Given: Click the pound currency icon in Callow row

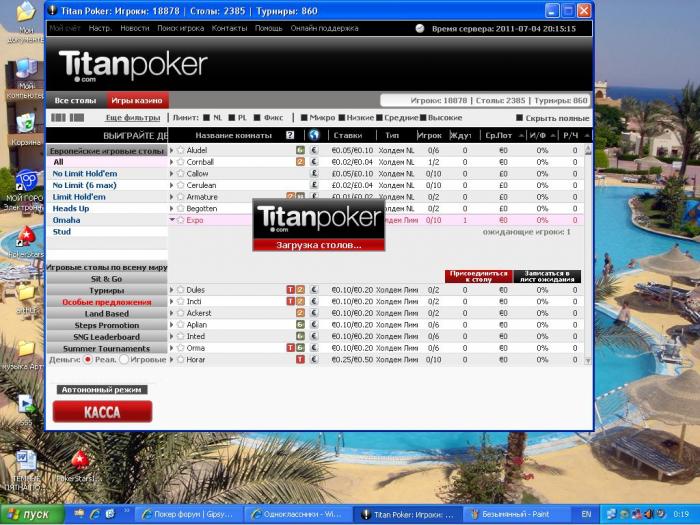Looking at the screenshot, I should [314, 174].
